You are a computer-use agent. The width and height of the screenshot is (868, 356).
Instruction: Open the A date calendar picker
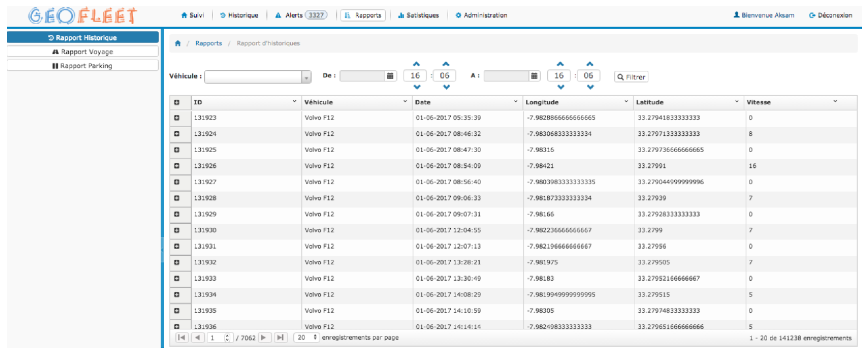[534, 76]
